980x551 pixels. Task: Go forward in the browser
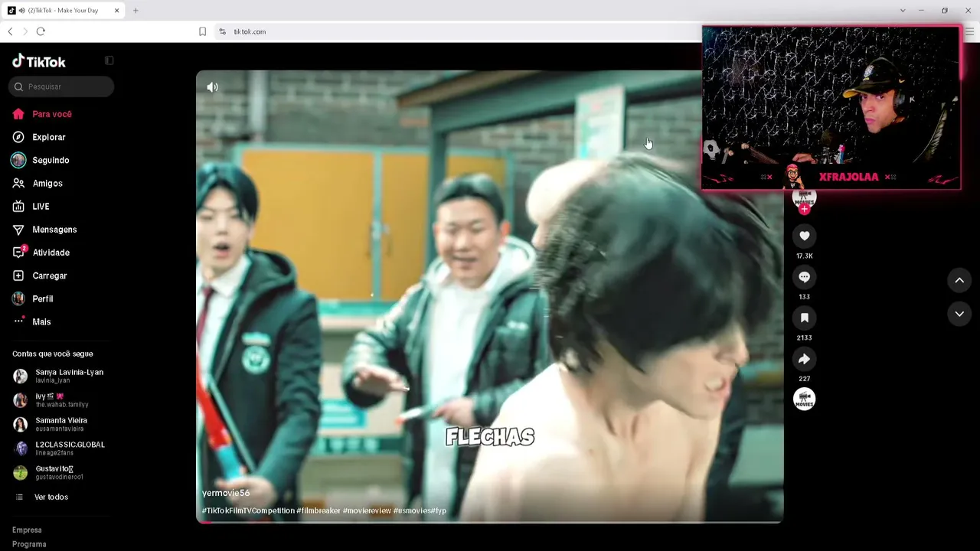[25, 31]
